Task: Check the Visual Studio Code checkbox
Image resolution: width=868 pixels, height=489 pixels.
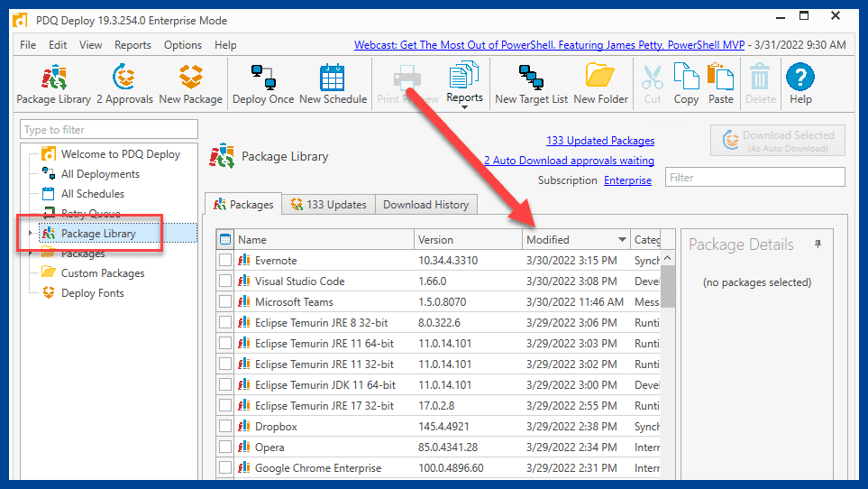Action: pos(224,281)
